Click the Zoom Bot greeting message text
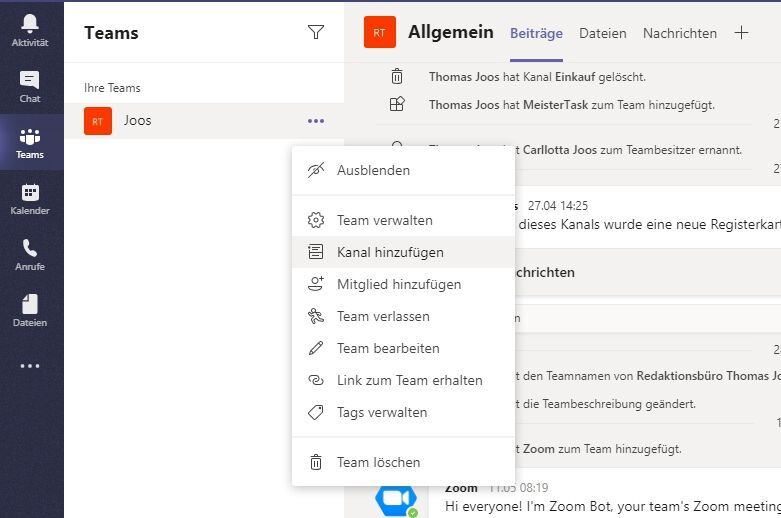 [x=613, y=507]
